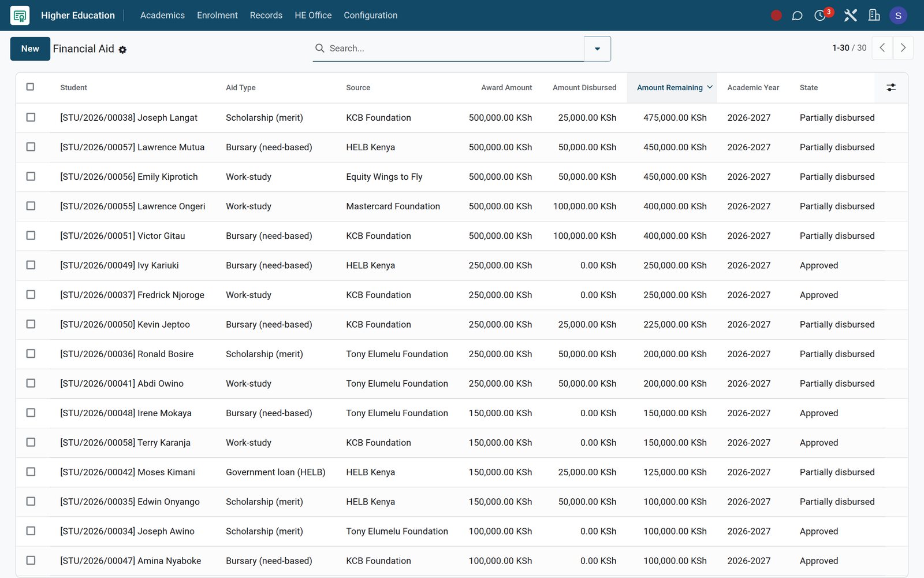Sort by the Source column header
Image resolution: width=924 pixels, height=578 pixels.
point(358,88)
